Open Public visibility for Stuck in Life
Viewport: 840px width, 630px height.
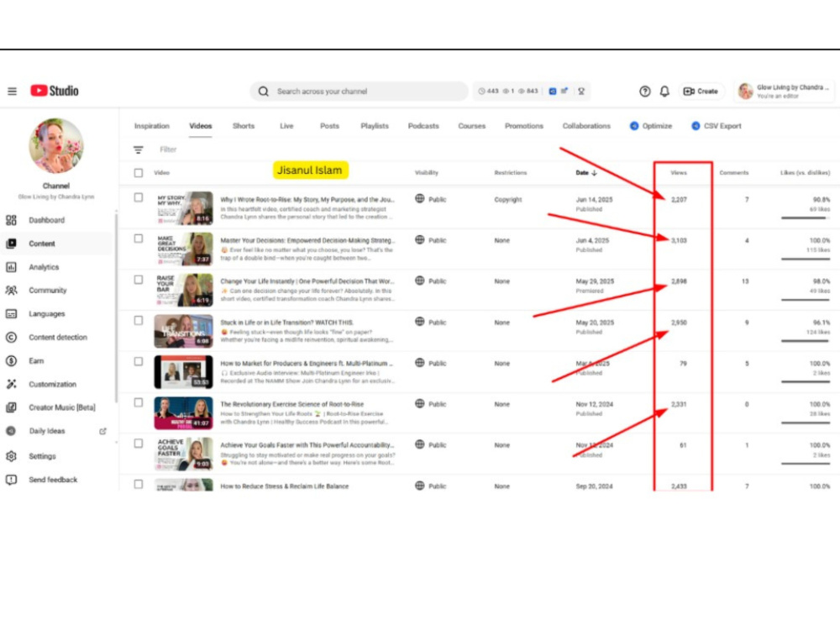click(x=431, y=322)
